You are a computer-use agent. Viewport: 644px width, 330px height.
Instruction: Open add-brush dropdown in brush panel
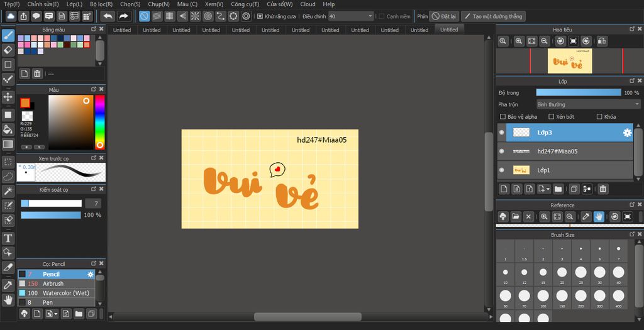pyautogui.click(x=56, y=314)
